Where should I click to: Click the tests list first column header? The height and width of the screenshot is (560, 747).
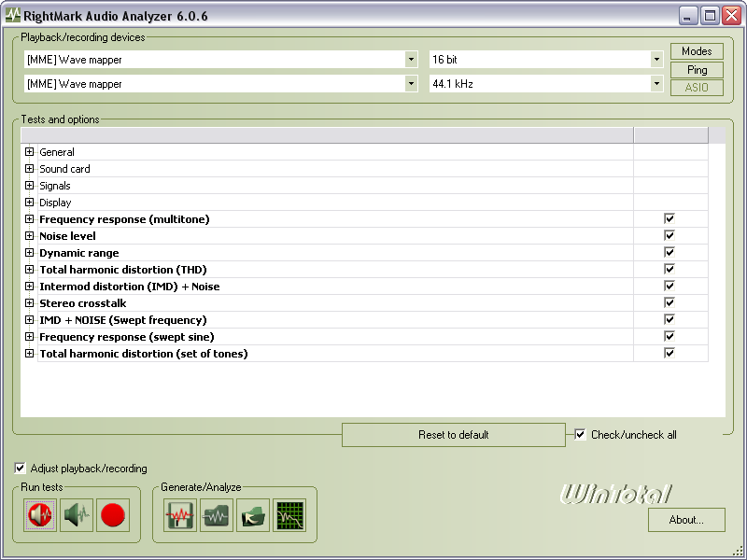click(327, 134)
